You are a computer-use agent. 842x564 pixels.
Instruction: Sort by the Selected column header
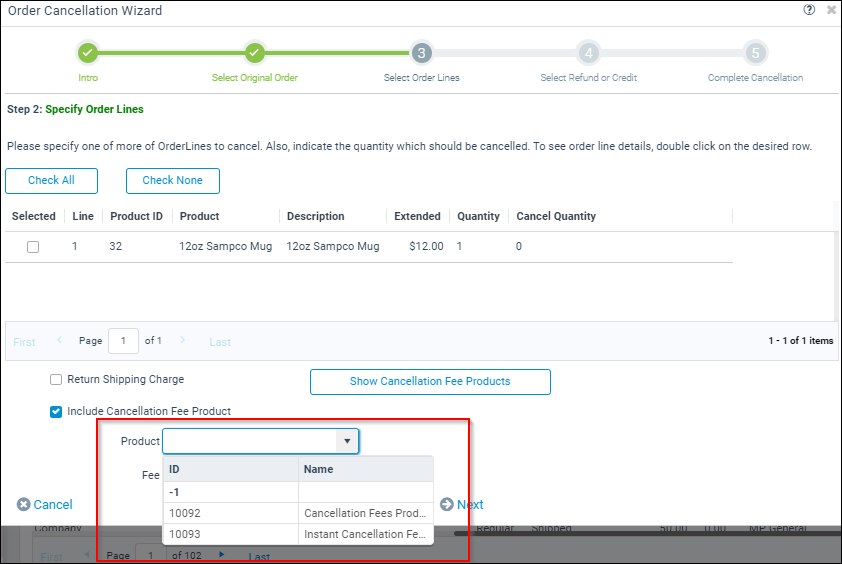pos(34,216)
